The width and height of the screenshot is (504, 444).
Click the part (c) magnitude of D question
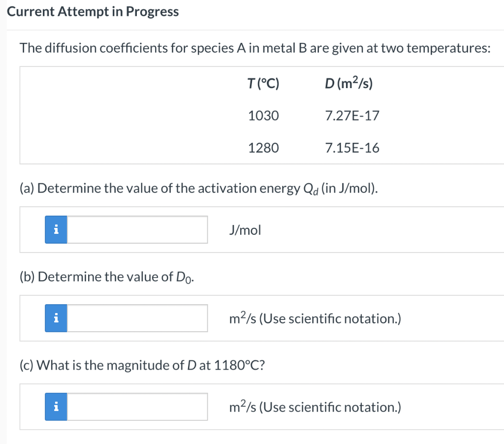tap(142, 365)
